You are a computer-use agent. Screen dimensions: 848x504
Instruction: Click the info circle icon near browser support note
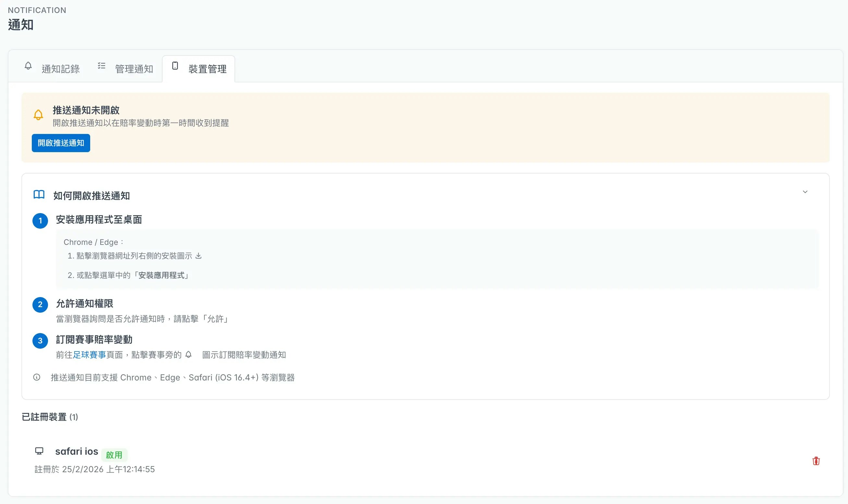(x=37, y=377)
